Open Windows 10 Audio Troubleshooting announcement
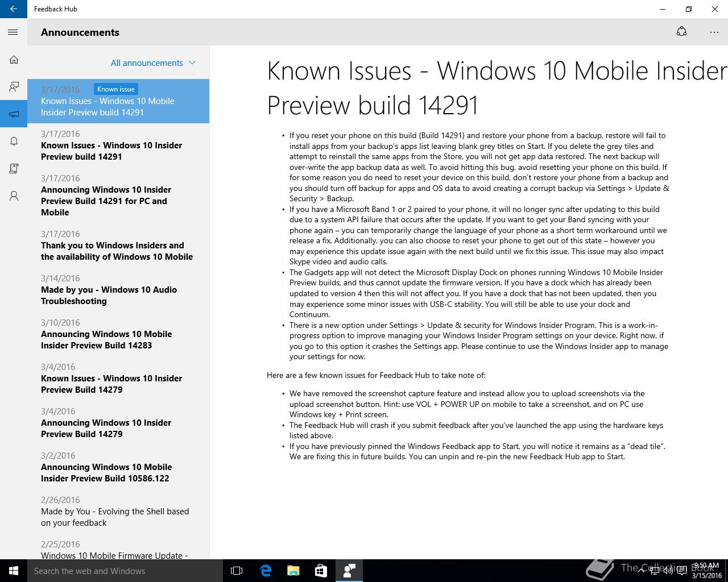The image size is (728, 582). [x=118, y=290]
